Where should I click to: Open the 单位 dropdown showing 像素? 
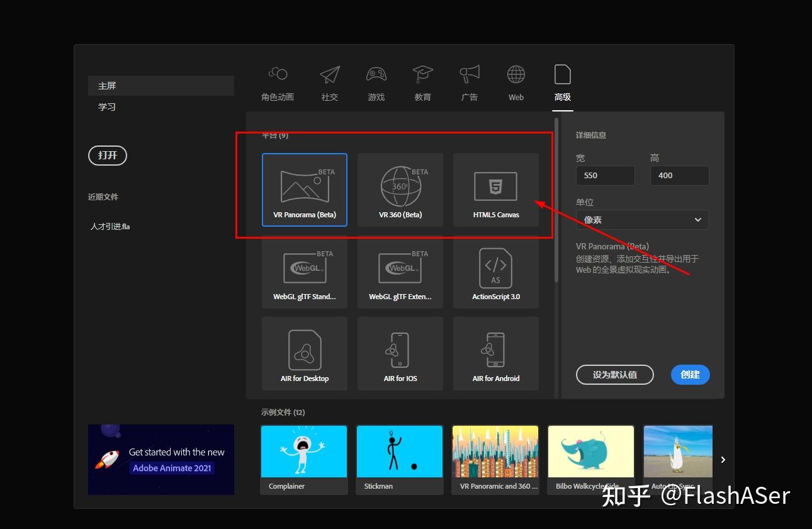tap(642, 219)
